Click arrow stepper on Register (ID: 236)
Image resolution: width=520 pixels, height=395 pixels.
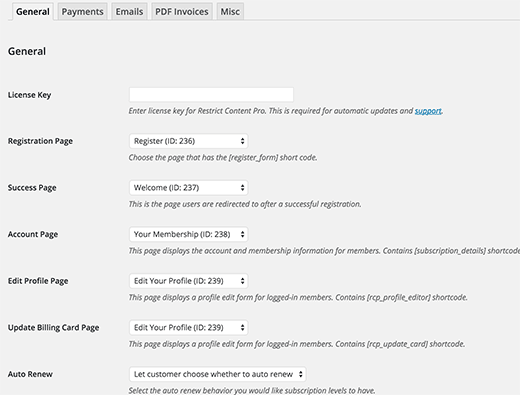pos(242,141)
